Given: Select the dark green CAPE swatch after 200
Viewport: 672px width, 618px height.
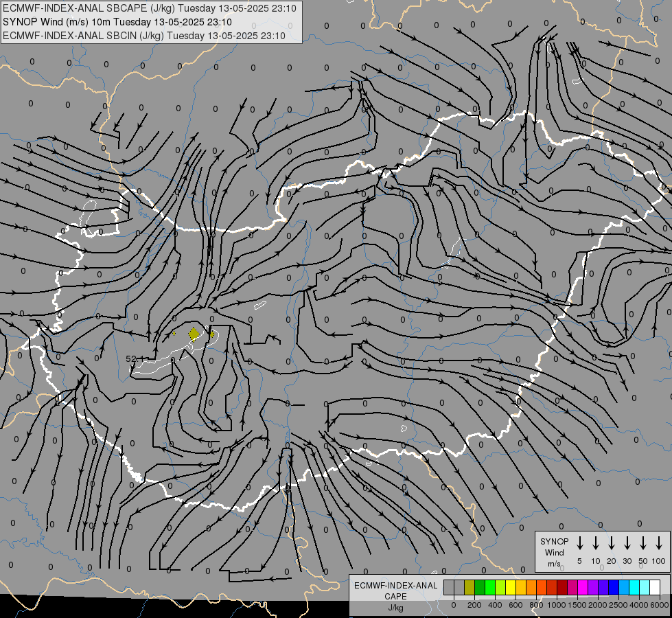Looking at the screenshot, I should 480,588.
